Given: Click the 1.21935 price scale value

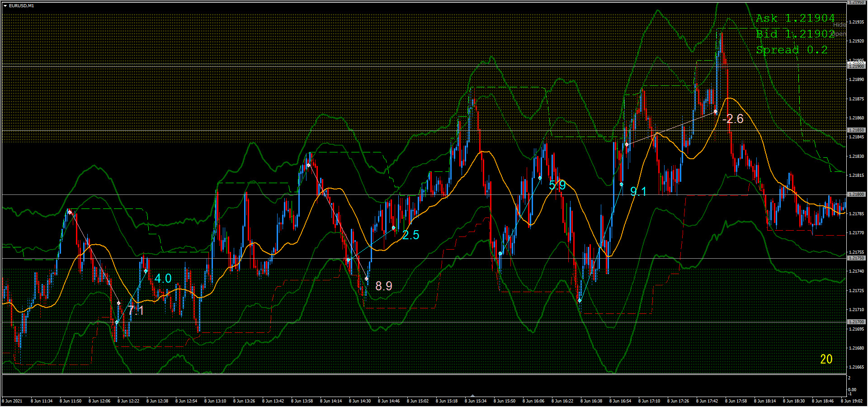Looking at the screenshot, I should tap(856, 22).
